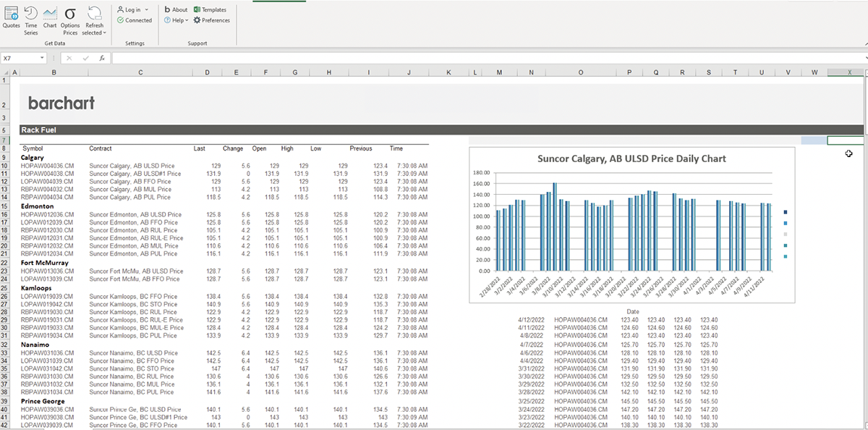The image size is (868, 430).
Task: Click the Connected status indicator
Action: (x=135, y=20)
